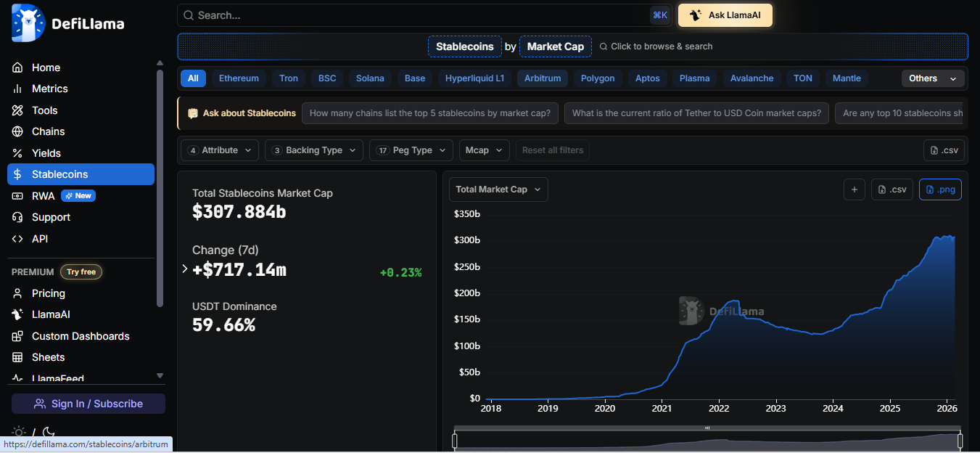Open the Total Market Cap chart dropdown
Screen dimensions: 980x453
(x=498, y=189)
